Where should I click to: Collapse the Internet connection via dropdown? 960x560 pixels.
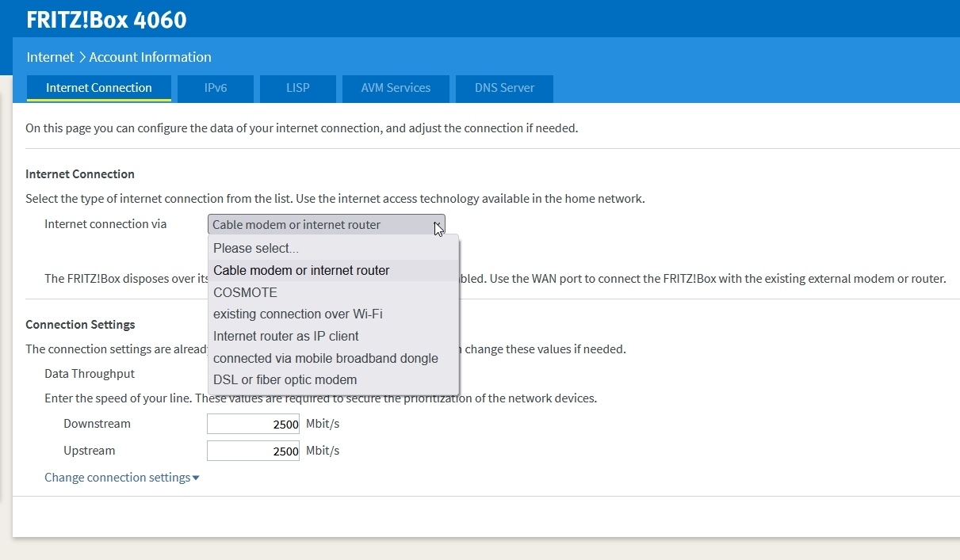pos(327,225)
